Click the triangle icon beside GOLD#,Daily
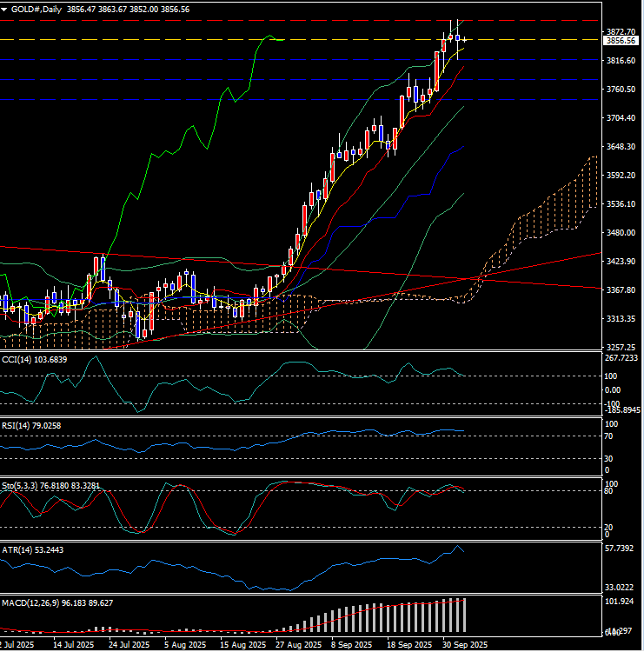Screen dimensions: 644x652 coord(4,7)
